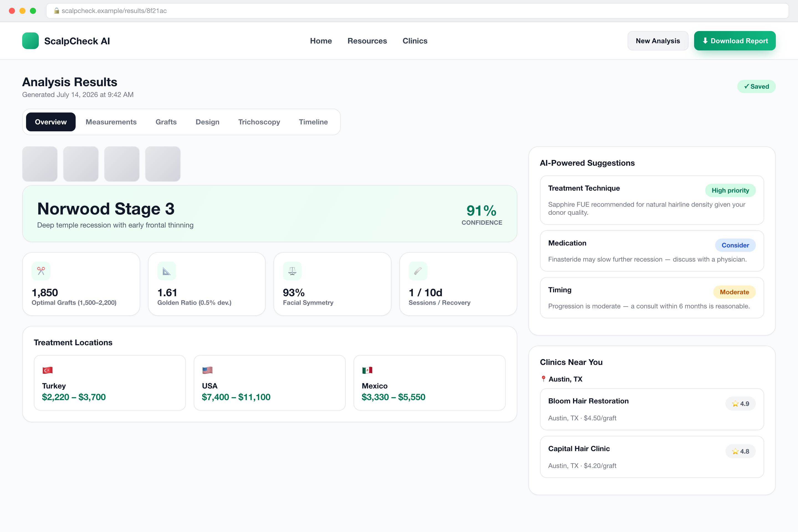Image resolution: width=798 pixels, height=532 pixels.
Task: Click the location pin icon beside Austin, TX
Action: (x=544, y=379)
